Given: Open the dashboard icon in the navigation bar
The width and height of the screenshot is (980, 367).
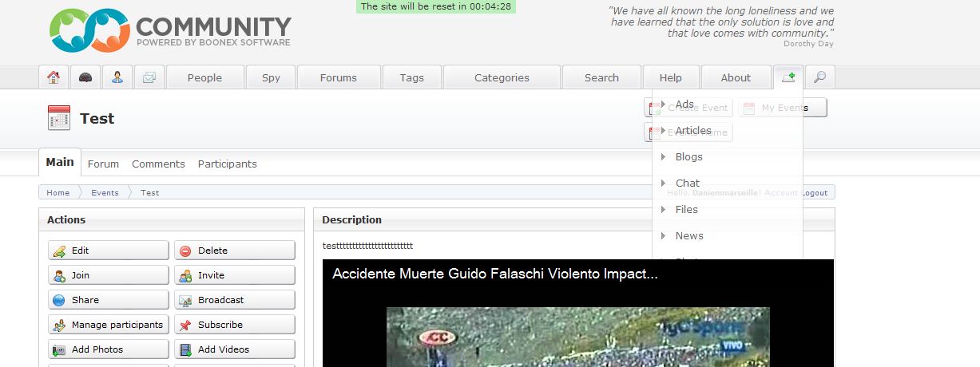Looking at the screenshot, I should 85,77.
